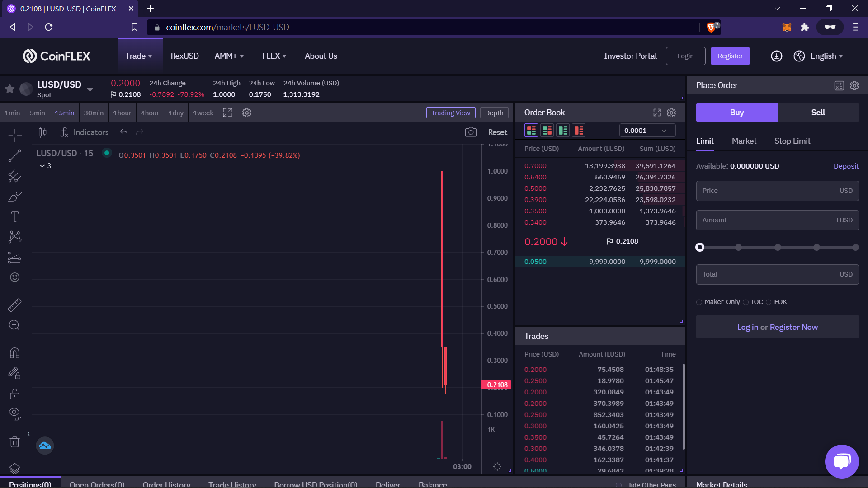Screen dimensions: 868x488
Task: Set order amount slider to 100%
Action: click(855, 248)
